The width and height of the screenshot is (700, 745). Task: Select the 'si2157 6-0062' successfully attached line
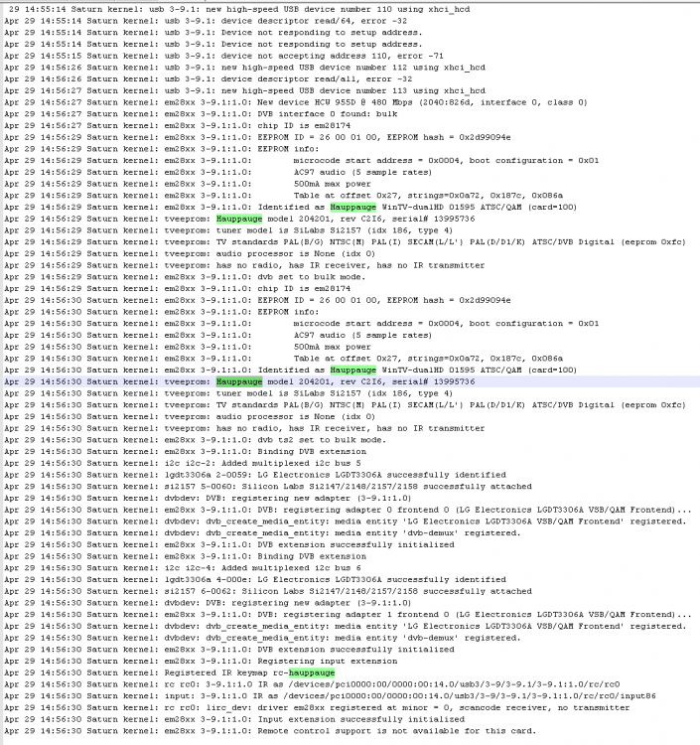coord(268,591)
